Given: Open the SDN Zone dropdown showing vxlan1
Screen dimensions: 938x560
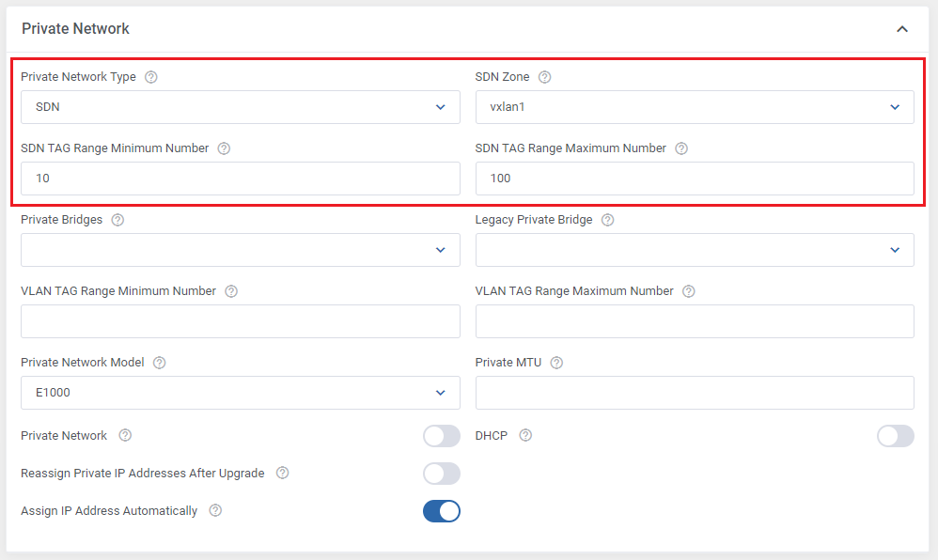Looking at the screenshot, I should [695, 107].
